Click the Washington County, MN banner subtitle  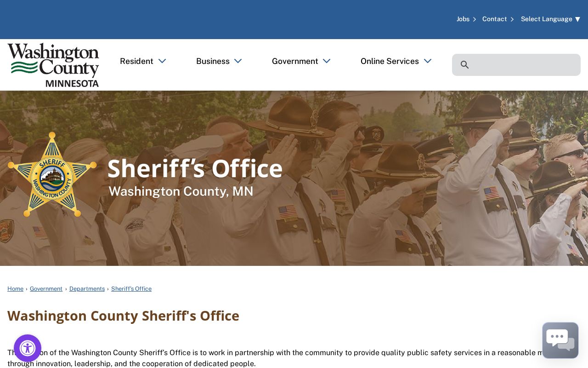tap(181, 191)
